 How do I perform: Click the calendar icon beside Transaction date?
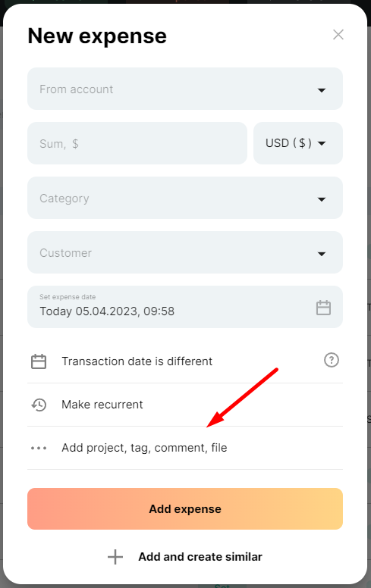tap(39, 361)
